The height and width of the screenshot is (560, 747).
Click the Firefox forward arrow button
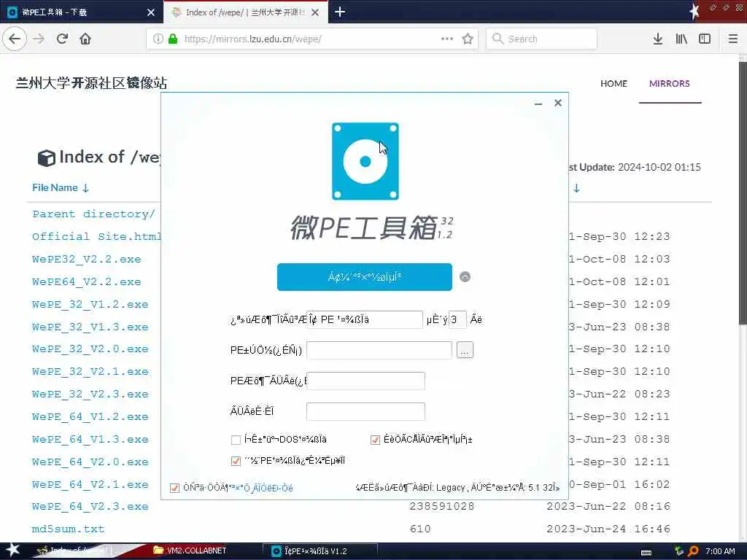[x=39, y=39]
